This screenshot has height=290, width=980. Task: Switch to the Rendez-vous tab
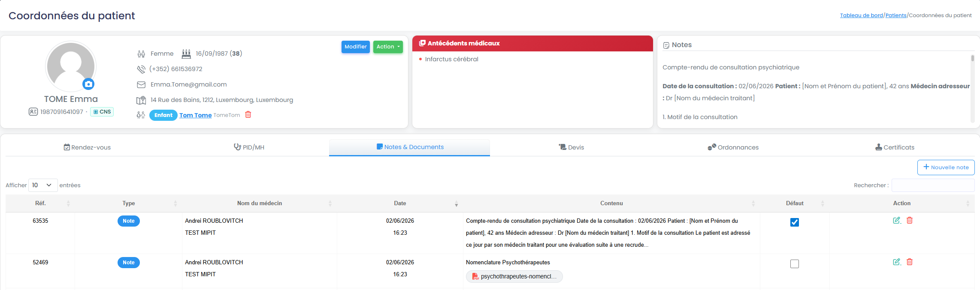(87, 147)
